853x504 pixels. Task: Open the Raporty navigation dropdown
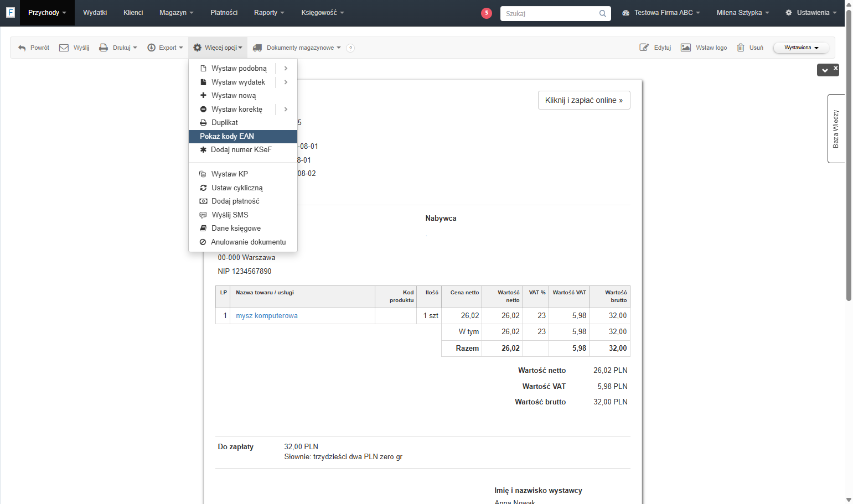[269, 13]
